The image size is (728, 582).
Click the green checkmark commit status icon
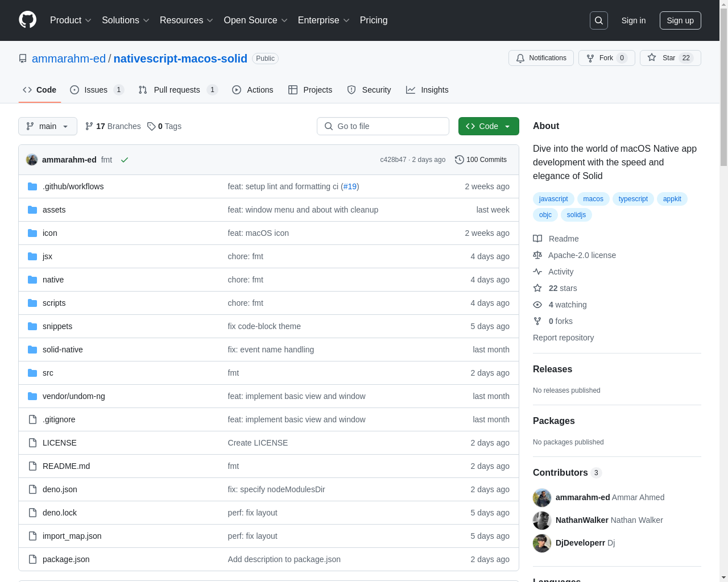coord(125,160)
